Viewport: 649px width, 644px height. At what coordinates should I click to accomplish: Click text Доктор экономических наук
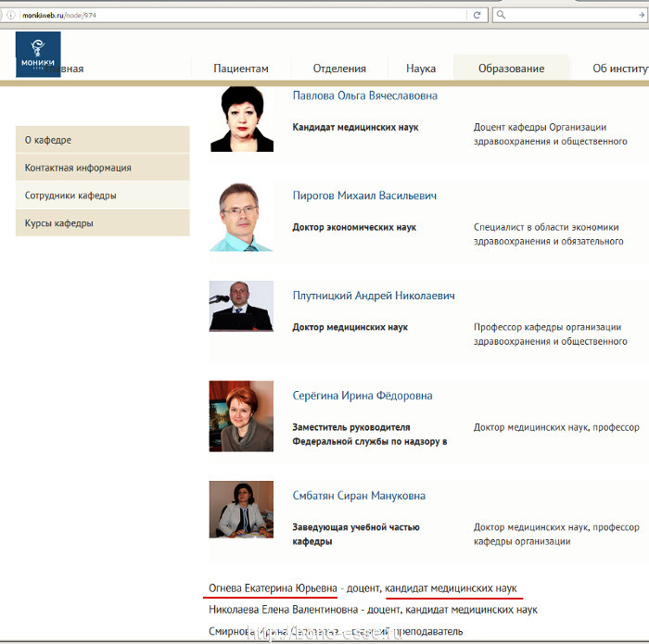[354, 228]
